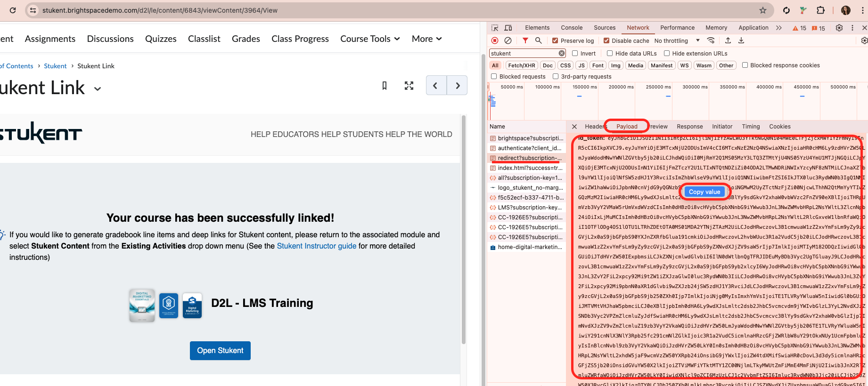Image resolution: width=868 pixels, height=386 pixels.
Task: Open the Chrome profile avatar
Action: [x=846, y=10]
